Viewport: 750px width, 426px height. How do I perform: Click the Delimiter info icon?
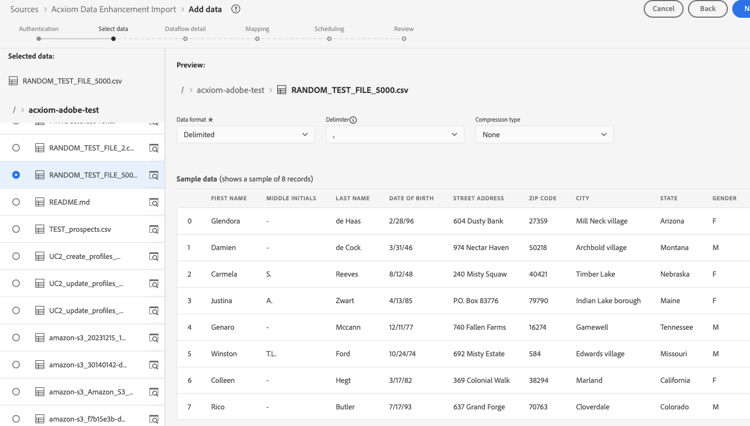[353, 120]
